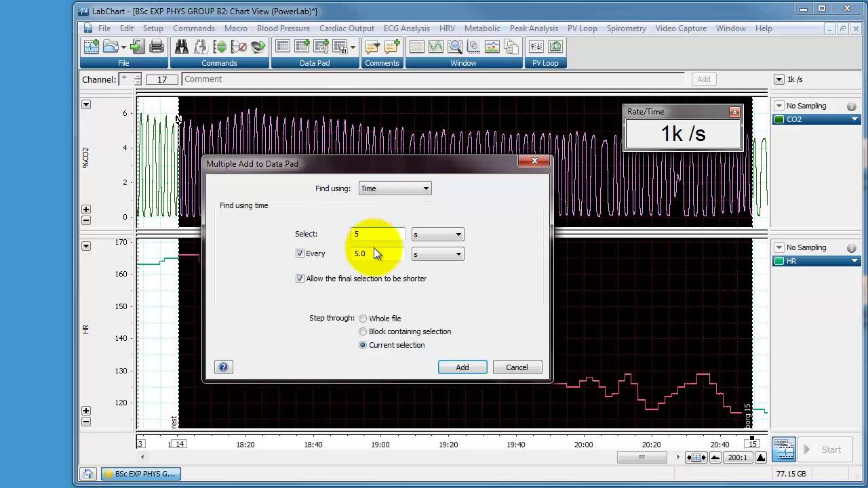Open the XY View icon
868x488 pixels.
474,47
